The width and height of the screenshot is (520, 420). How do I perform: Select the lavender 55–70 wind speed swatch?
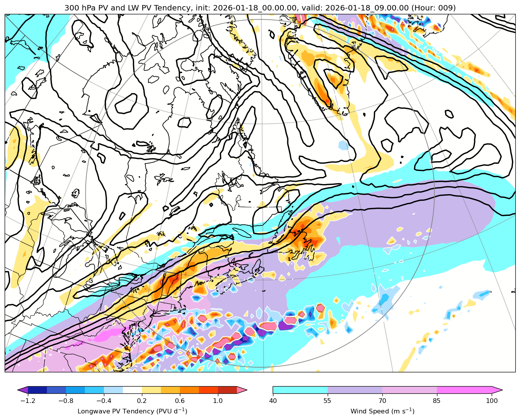tap(355, 390)
